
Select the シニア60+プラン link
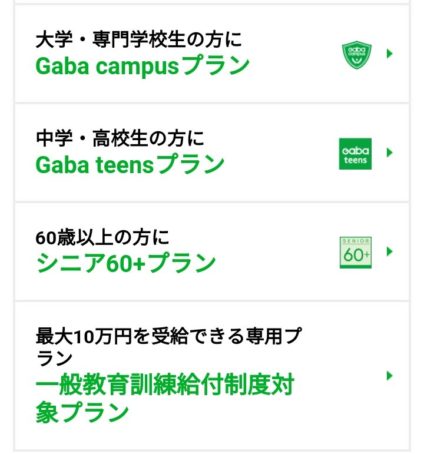[x=126, y=263]
